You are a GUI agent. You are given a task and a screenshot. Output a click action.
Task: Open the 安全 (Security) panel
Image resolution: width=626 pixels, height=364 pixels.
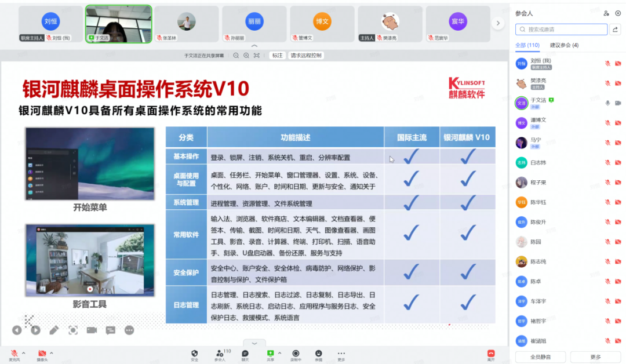tap(195, 353)
